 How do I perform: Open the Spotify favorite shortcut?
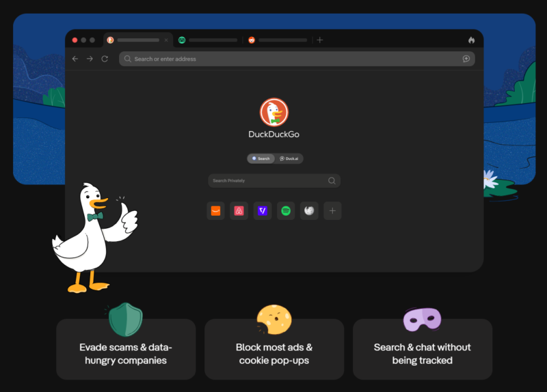[286, 211]
